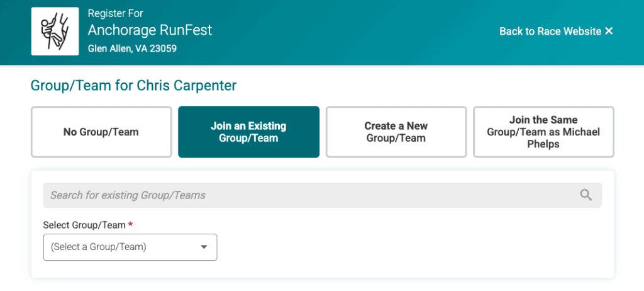Click the Register For header text
The image size is (644, 291).
tap(114, 13)
